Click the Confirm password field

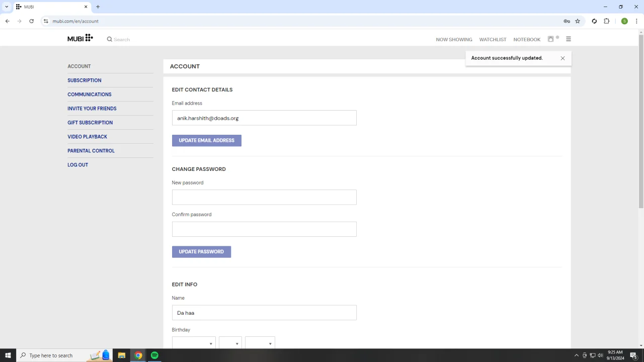tap(264, 229)
